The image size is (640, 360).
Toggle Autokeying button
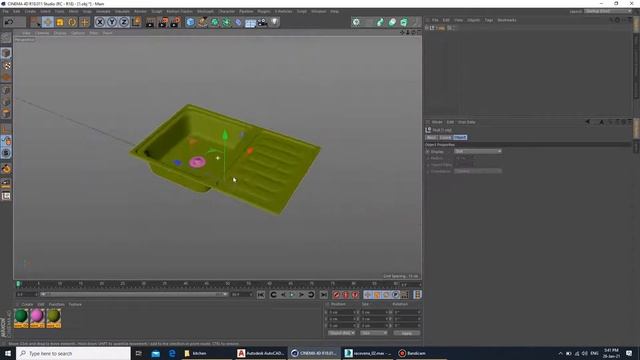346,295
